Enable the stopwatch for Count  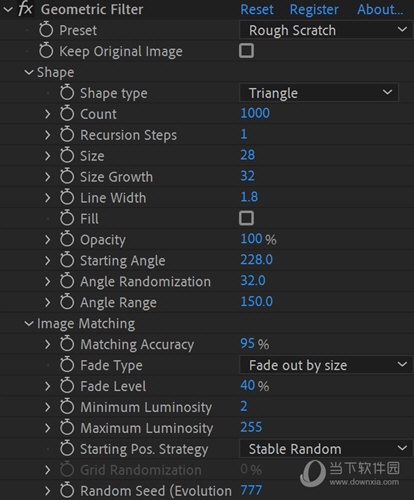click(x=67, y=114)
